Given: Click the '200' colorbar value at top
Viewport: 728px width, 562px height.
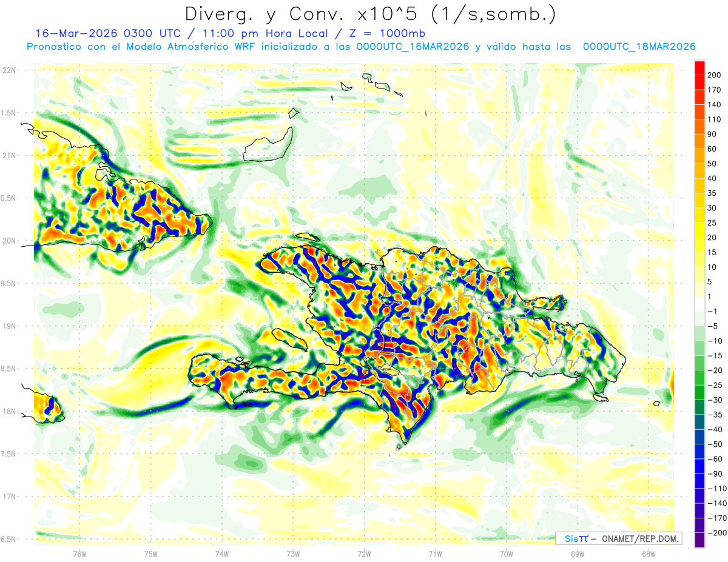Looking at the screenshot, I should point(715,75).
